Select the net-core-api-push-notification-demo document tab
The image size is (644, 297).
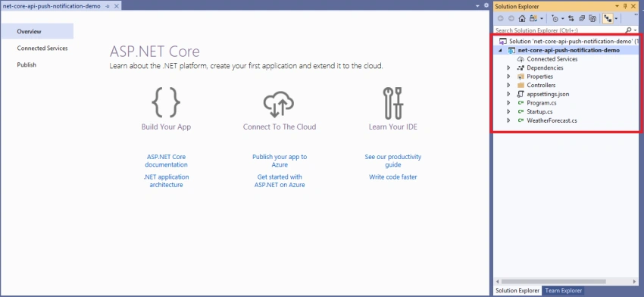(x=52, y=6)
